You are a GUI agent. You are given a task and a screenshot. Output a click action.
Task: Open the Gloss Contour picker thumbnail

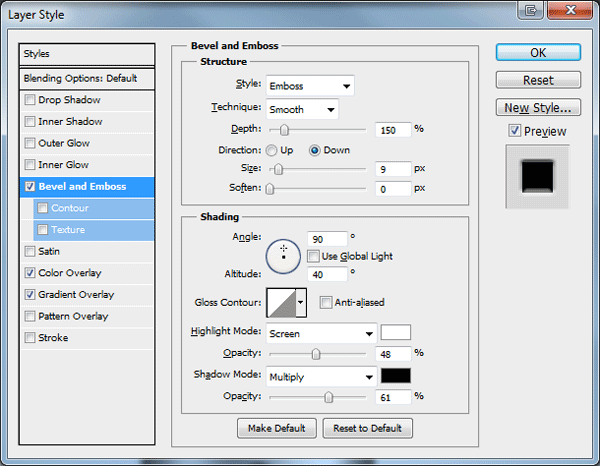282,303
